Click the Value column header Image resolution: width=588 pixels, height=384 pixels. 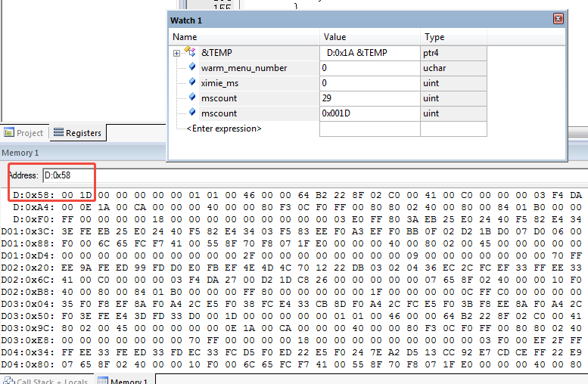pyautogui.click(x=369, y=37)
